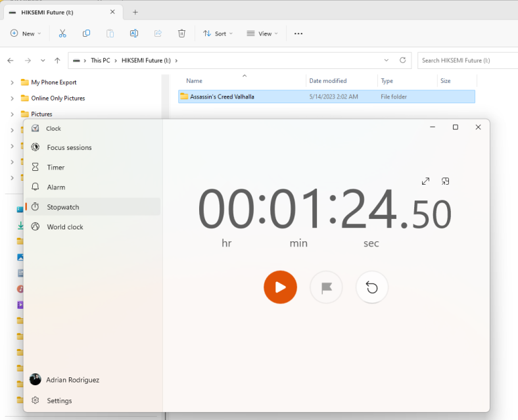Viewport: 518px width, 420px height.
Task: Open the New item dropdown
Action: tap(26, 34)
